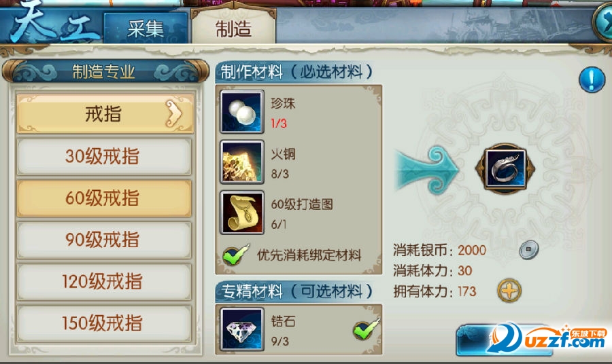Select the 120级戒指 recipe
The width and height of the screenshot is (612, 364).
coord(104,281)
